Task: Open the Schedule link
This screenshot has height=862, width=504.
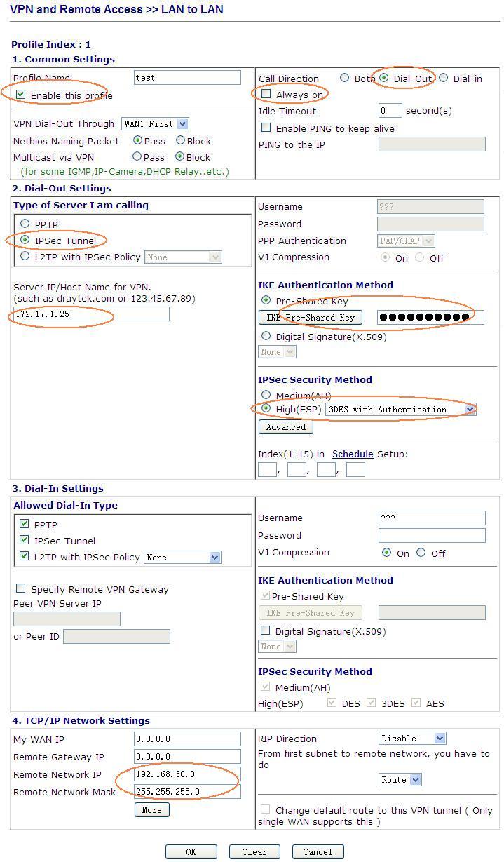Action: (353, 454)
